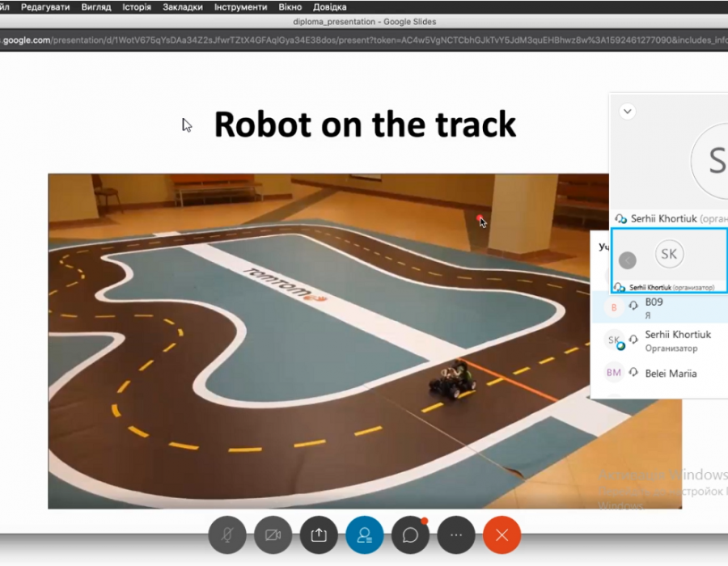Click the share screen icon
Image resolution: width=728 pixels, height=566 pixels.
319,534
